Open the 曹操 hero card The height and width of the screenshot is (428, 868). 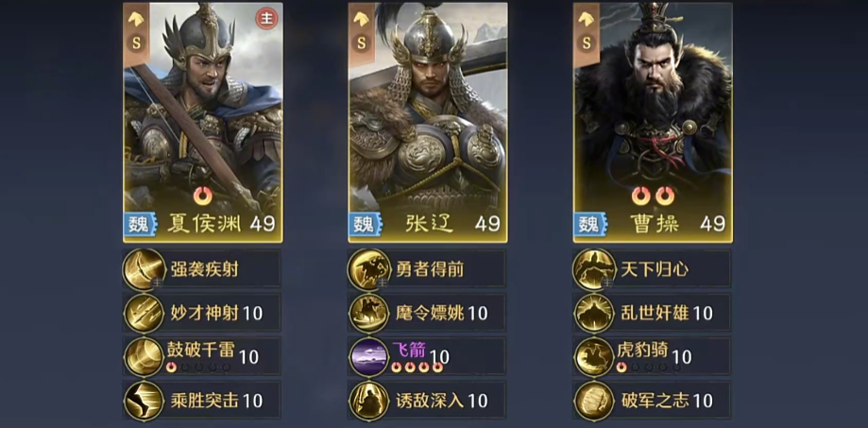click(653, 123)
